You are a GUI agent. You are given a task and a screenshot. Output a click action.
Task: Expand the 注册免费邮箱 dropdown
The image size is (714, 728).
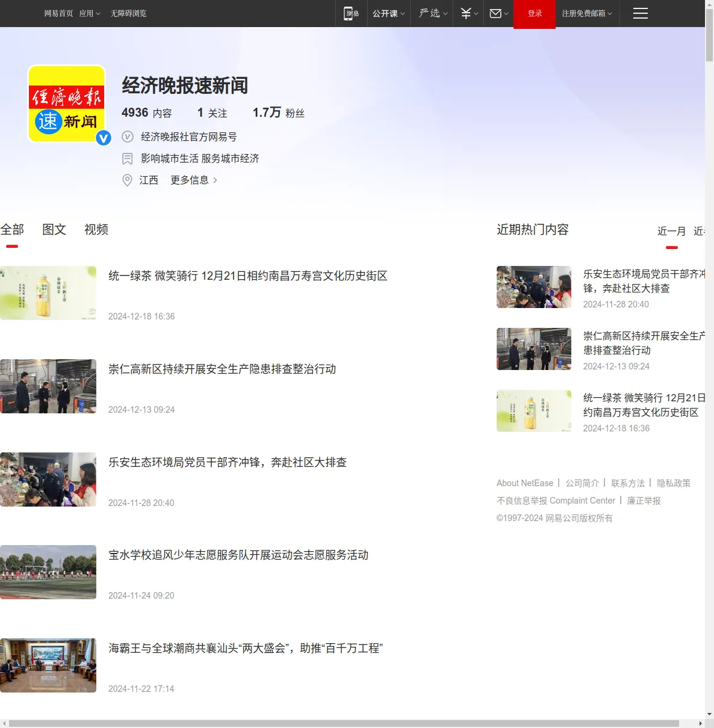click(587, 13)
